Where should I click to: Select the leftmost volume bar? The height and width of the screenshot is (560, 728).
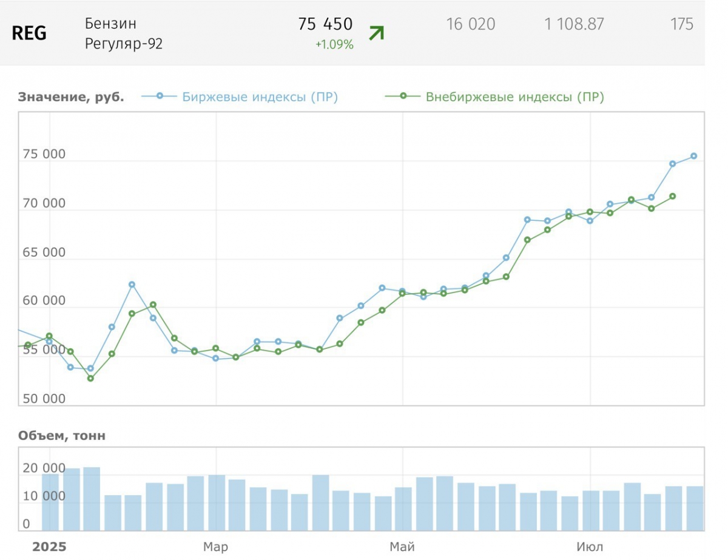coord(50,502)
